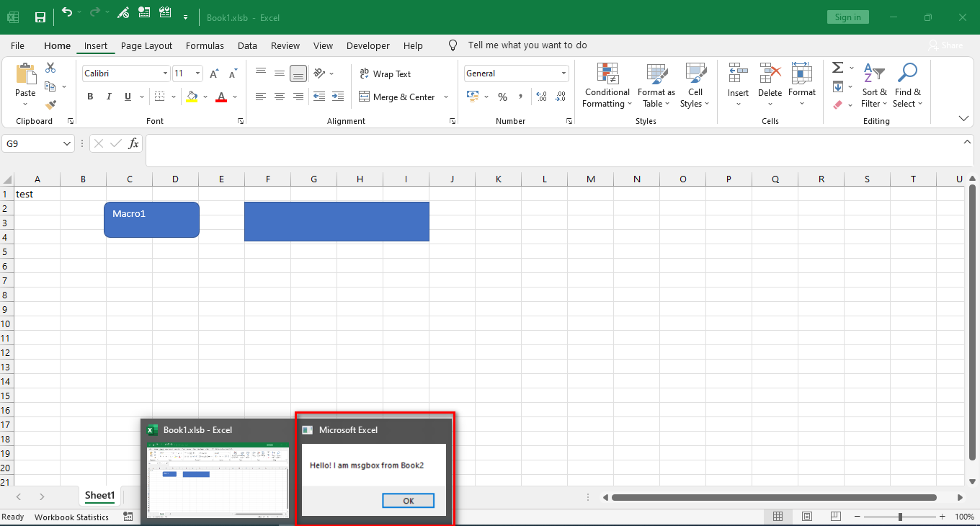Image resolution: width=980 pixels, height=526 pixels.
Task: Open the Font dialog launcher
Action: [241, 121]
